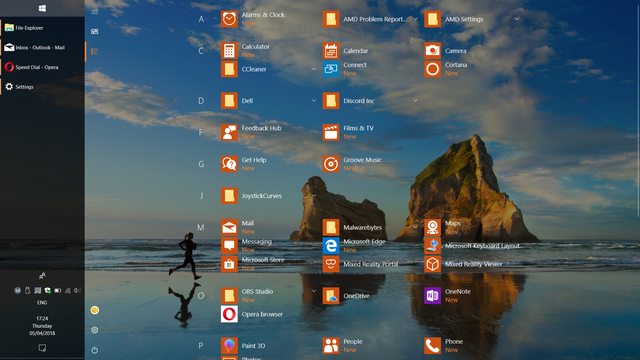Jump via letter header A
The image size is (640, 360).
point(201,19)
